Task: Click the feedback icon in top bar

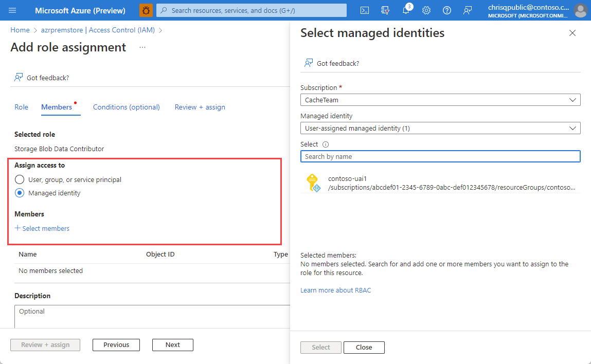Action: (x=468, y=11)
